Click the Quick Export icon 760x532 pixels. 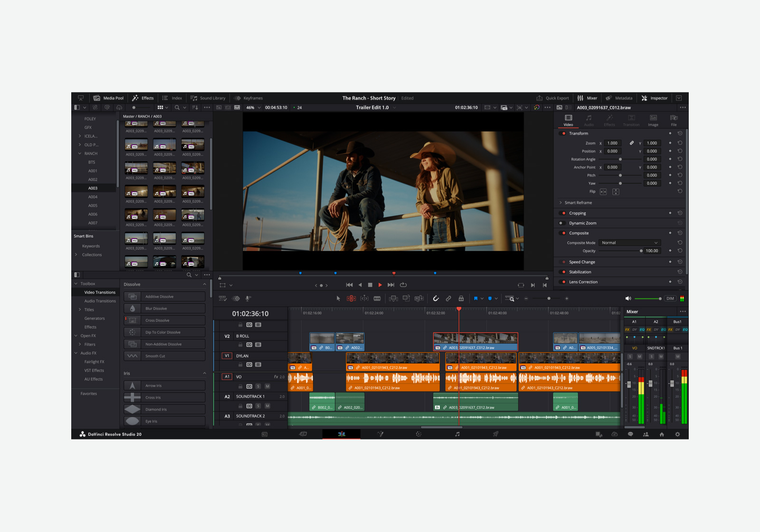tap(540, 98)
